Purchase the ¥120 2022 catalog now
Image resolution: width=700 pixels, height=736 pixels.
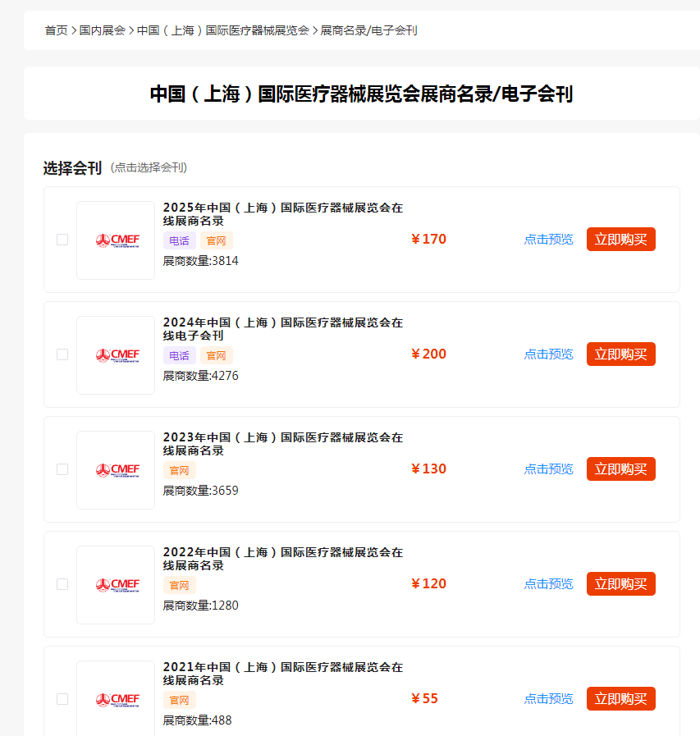(x=620, y=584)
